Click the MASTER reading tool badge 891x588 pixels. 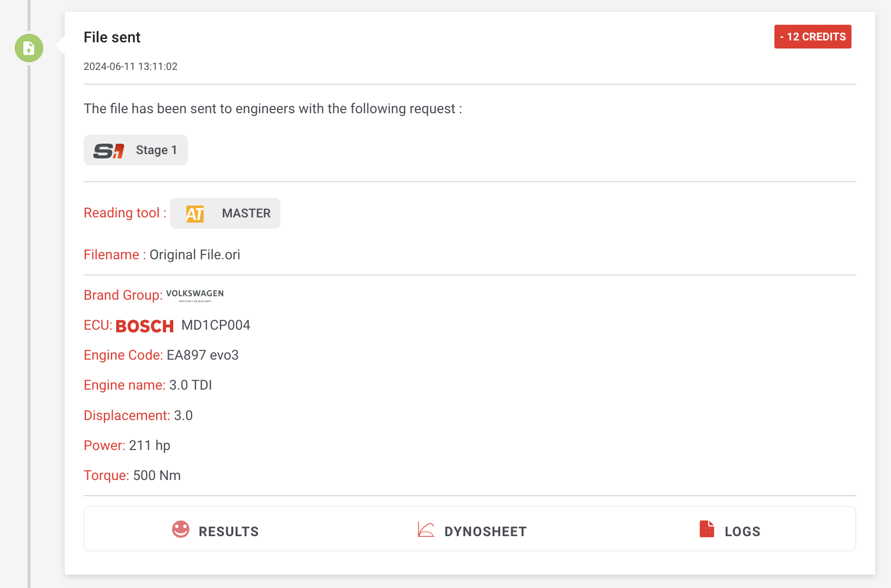tap(246, 213)
